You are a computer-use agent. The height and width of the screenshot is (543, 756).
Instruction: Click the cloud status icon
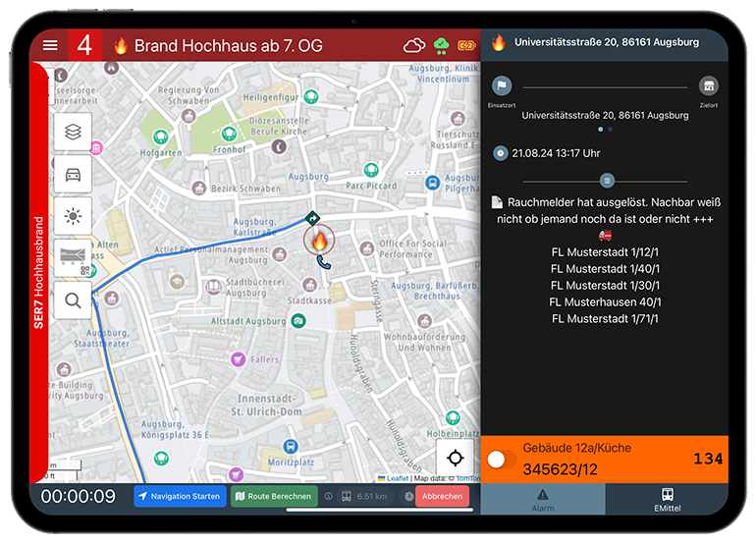(x=414, y=45)
